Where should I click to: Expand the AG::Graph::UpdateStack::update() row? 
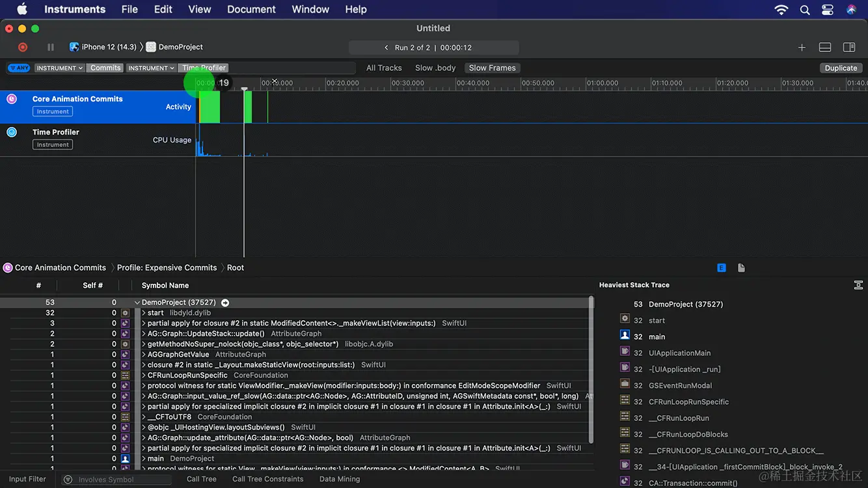(144, 334)
